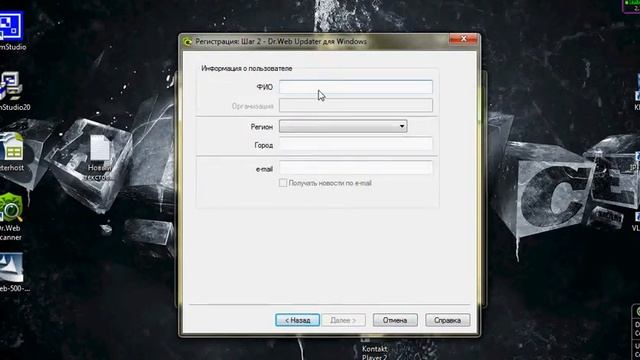Click the Dr.Web icon in title bar
This screenshot has height=360, width=640.
[187, 42]
